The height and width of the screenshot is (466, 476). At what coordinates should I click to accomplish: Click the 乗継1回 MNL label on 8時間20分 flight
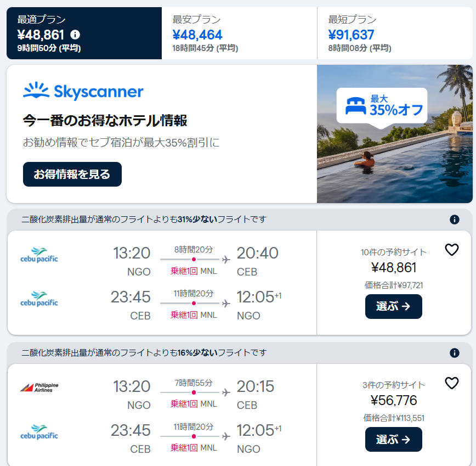pyautogui.click(x=194, y=271)
